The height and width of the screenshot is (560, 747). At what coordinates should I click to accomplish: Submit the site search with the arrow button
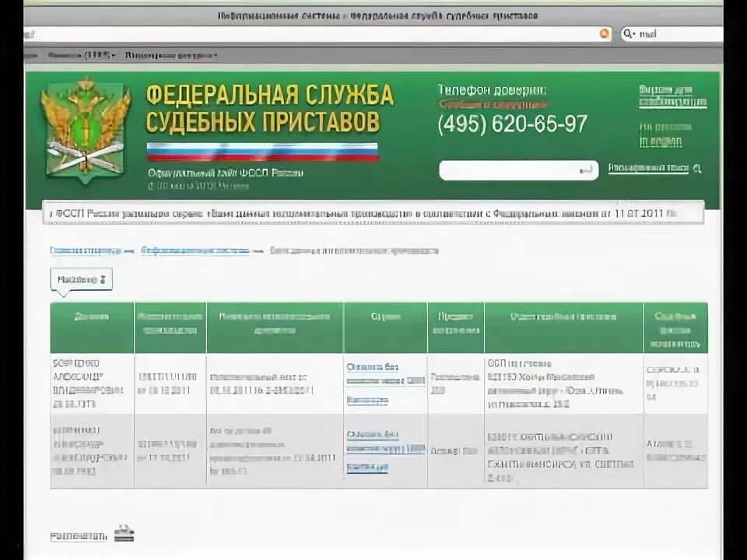coord(587,170)
